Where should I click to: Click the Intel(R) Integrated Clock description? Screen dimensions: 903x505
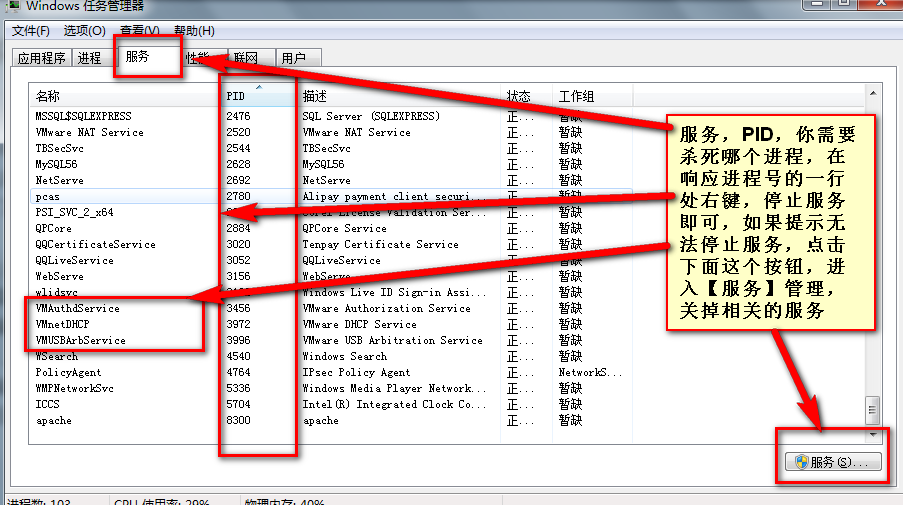(x=394, y=404)
